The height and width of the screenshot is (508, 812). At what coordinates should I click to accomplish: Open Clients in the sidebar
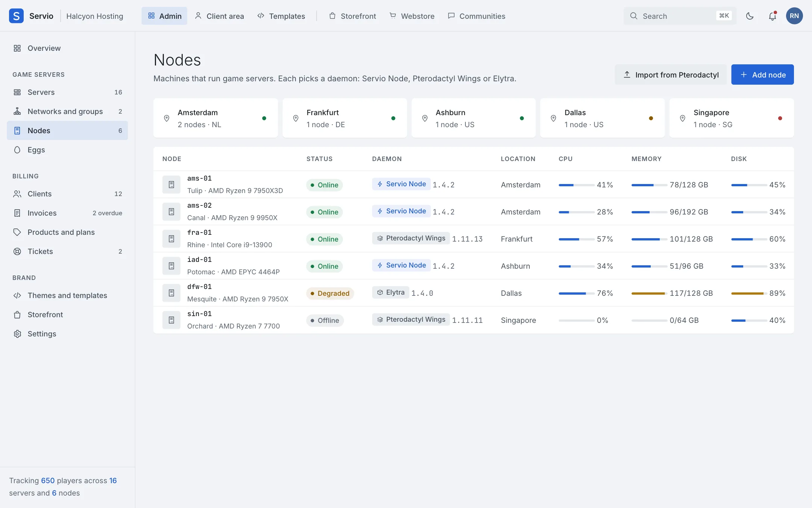pyautogui.click(x=67, y=194)
